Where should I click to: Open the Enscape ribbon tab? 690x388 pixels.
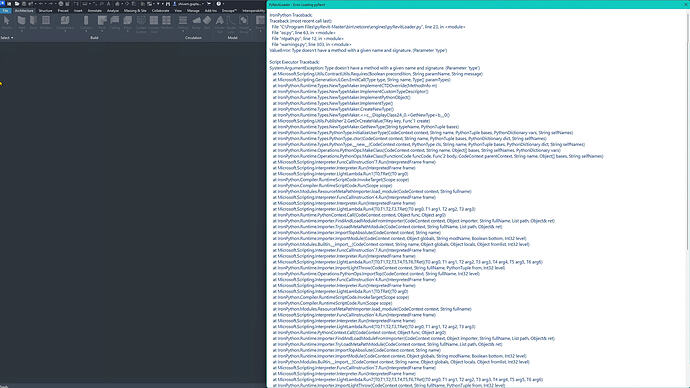[229, 11]
